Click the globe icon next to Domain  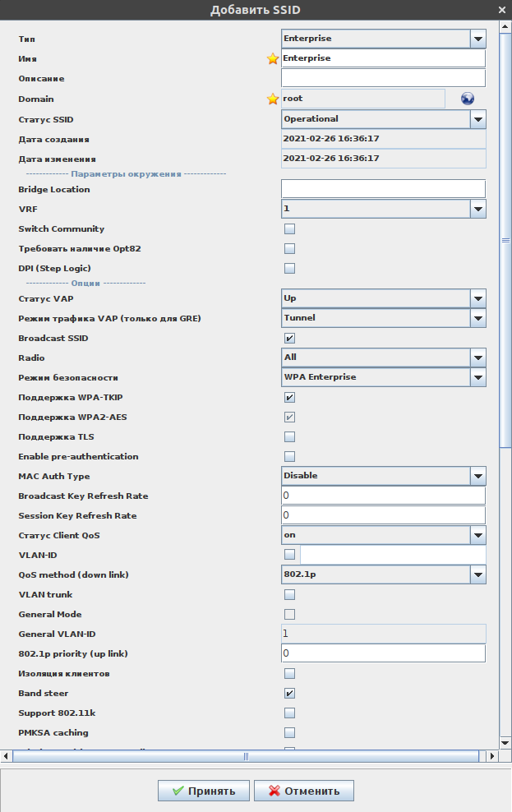pos(468,99)
